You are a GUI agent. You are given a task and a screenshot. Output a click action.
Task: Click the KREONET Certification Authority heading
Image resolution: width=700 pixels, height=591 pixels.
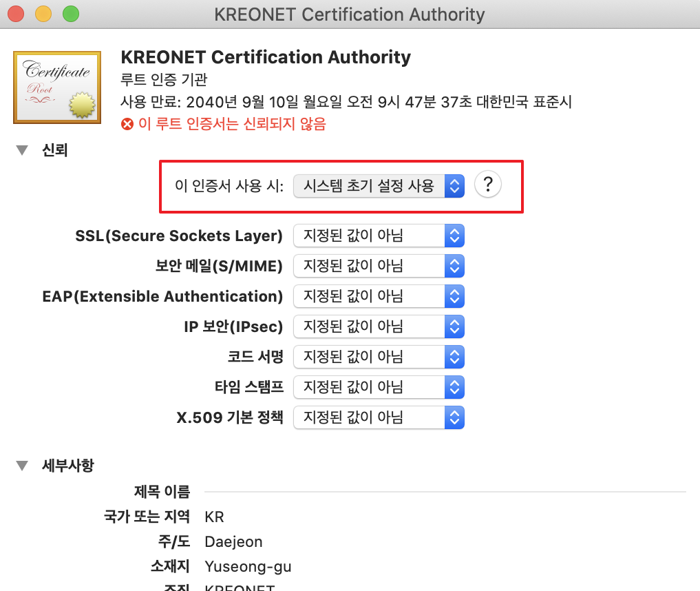click(x=266, y=57)
